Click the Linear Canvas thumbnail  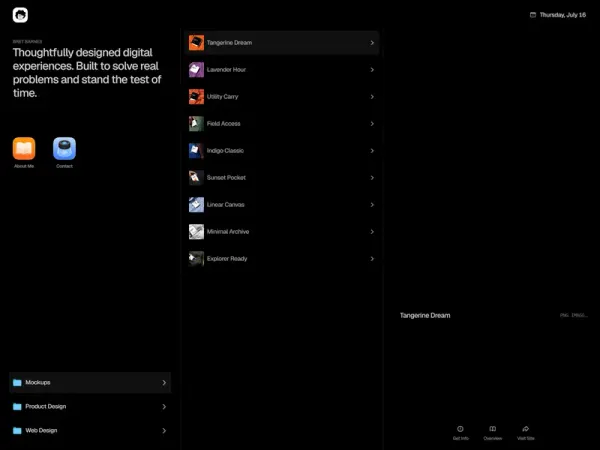[x=196, y=205]
